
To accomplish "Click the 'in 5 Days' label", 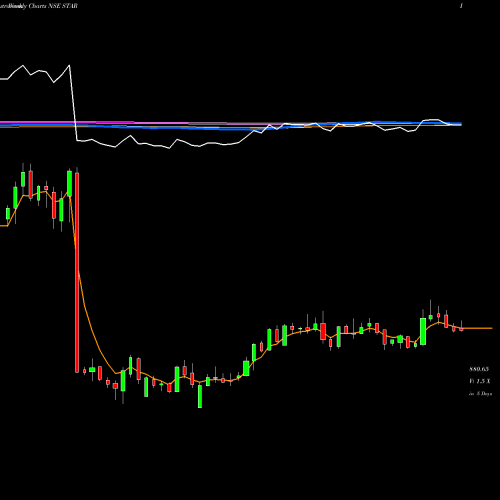I will tap(480, 394).
